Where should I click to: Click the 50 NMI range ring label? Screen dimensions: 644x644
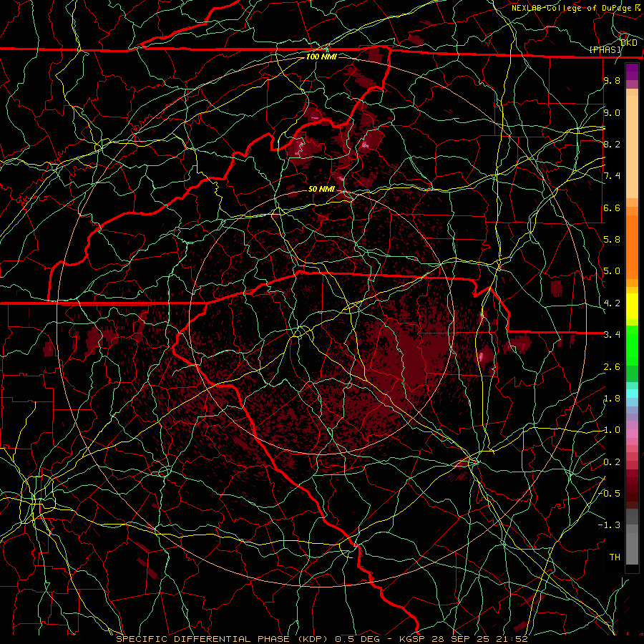pyautogui.click(x=321, y=189)
